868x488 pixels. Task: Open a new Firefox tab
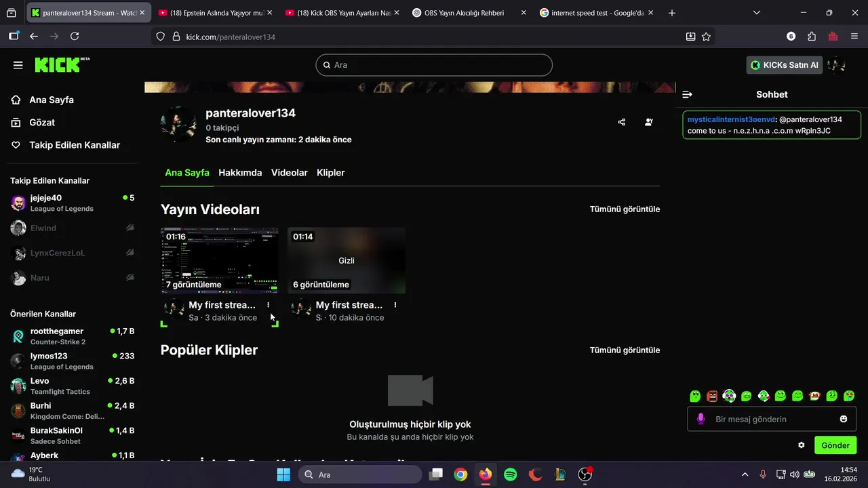(672, 13)
